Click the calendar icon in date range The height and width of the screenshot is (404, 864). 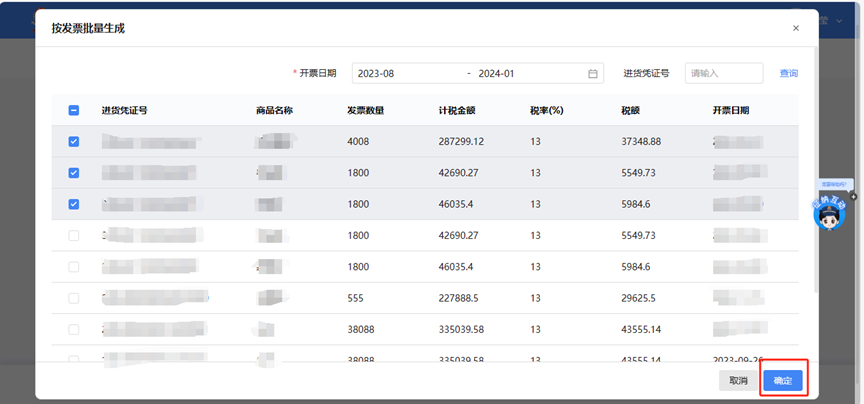[593, 73]
